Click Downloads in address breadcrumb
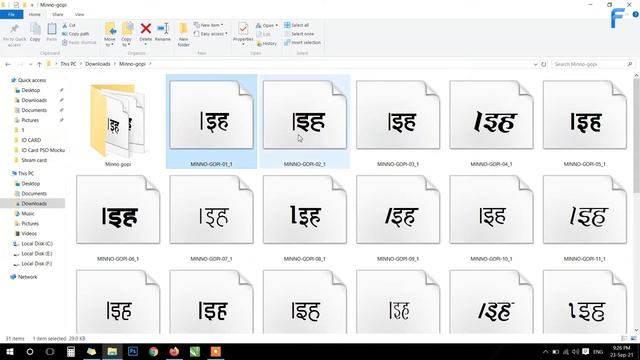Viewport: 640px width, 360px height. tap(98, 64)
